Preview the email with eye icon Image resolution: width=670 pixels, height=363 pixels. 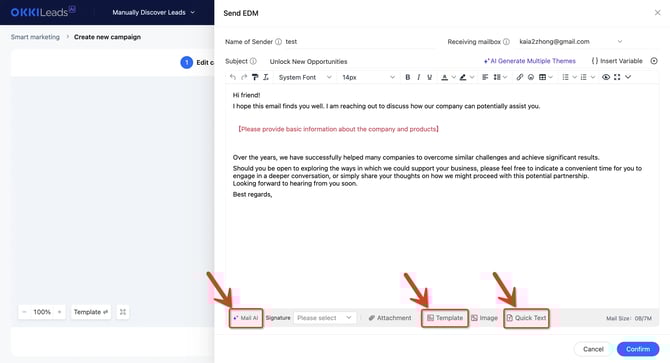pos(606,77)
